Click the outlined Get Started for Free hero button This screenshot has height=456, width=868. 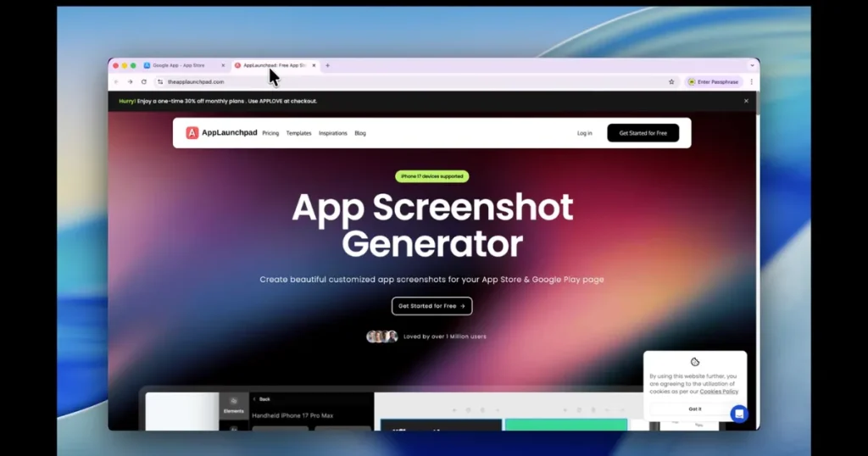coord(431,306)
